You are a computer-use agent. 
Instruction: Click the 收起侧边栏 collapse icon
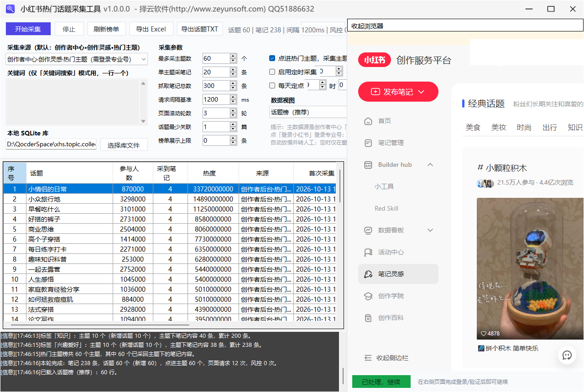[368, 358]
